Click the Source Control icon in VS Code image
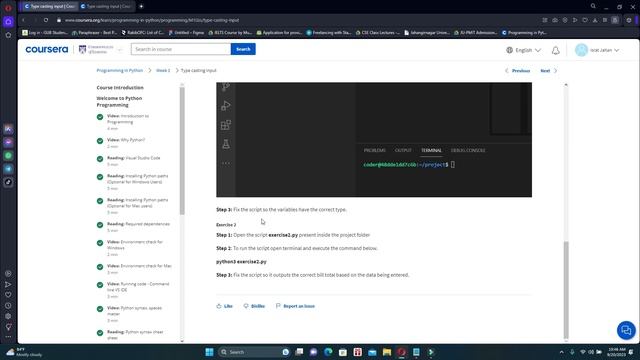The image size is (640, 360). point(226,87)
